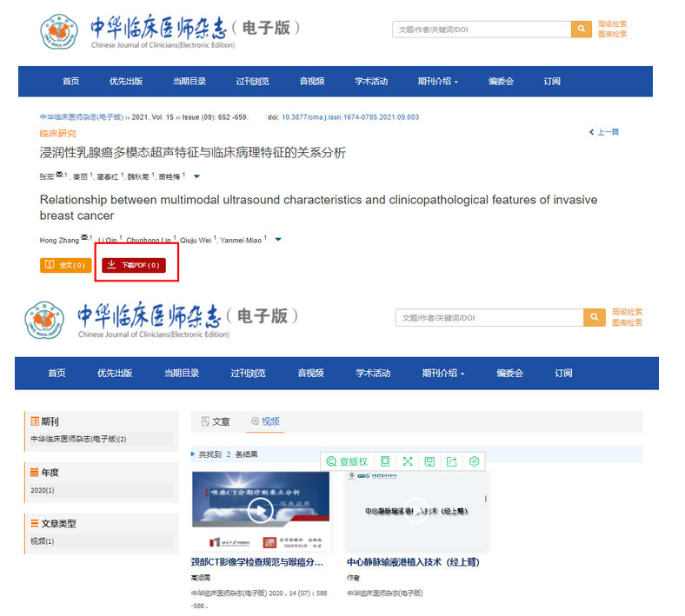Viewport: 685px width, 616px height.
Task: Open the title 中心静脉输液港植入技术 (经上臂)
Action: (x=413, y=562)
